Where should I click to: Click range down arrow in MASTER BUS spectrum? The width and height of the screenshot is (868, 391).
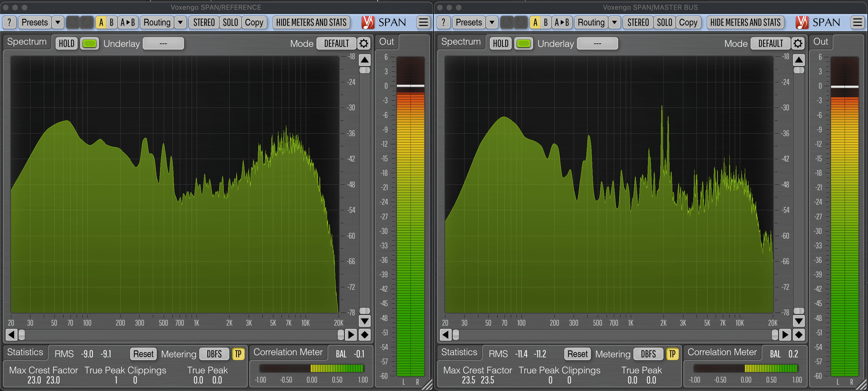tap(799, 321)
